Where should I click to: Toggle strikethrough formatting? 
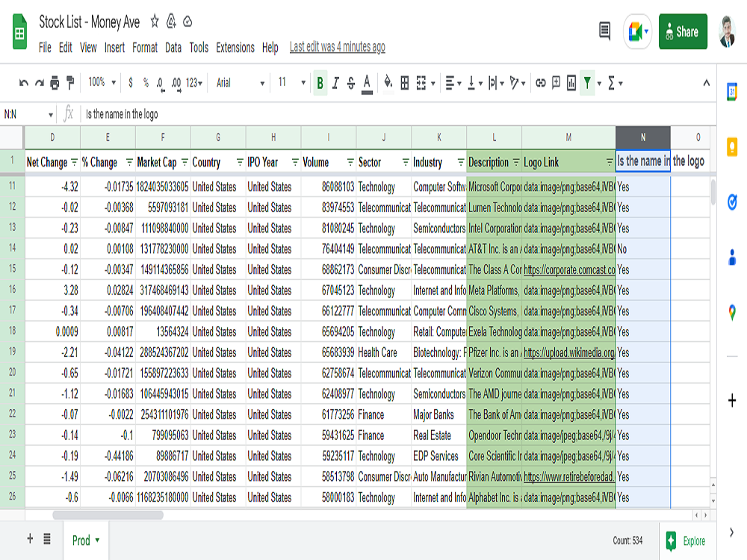pyautogui.click(x=351, y=84)
